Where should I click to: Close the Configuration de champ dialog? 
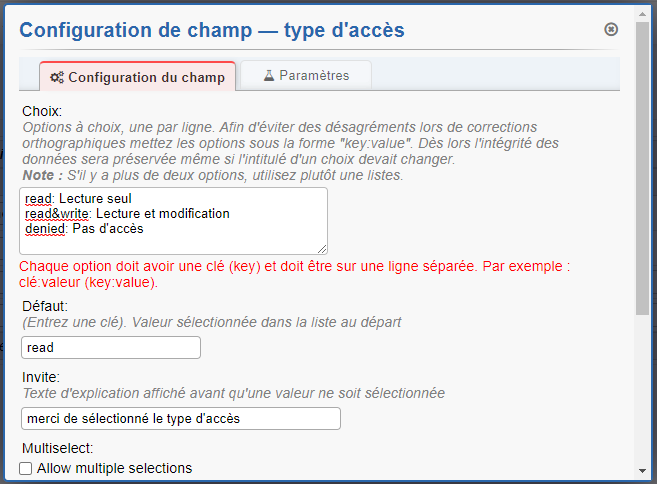tap(611, 30)
